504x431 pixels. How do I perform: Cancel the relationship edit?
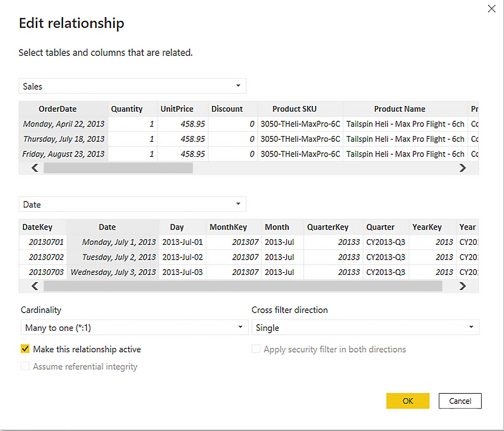click(x=460, y=401)
